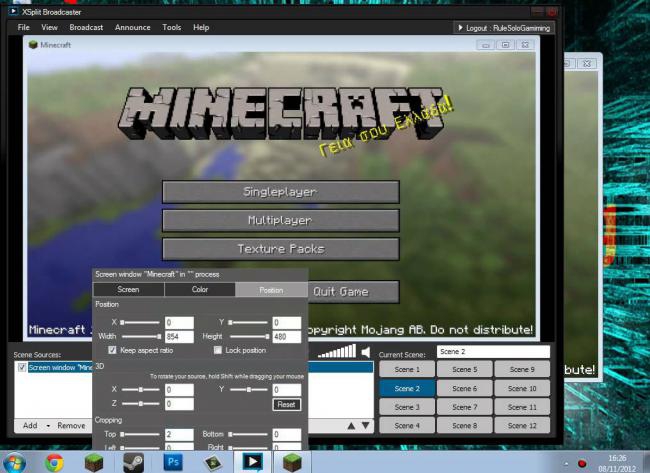The image size is (650, 473).
Task: Mute audio with the speaker icon
Action: click(365, 352)
